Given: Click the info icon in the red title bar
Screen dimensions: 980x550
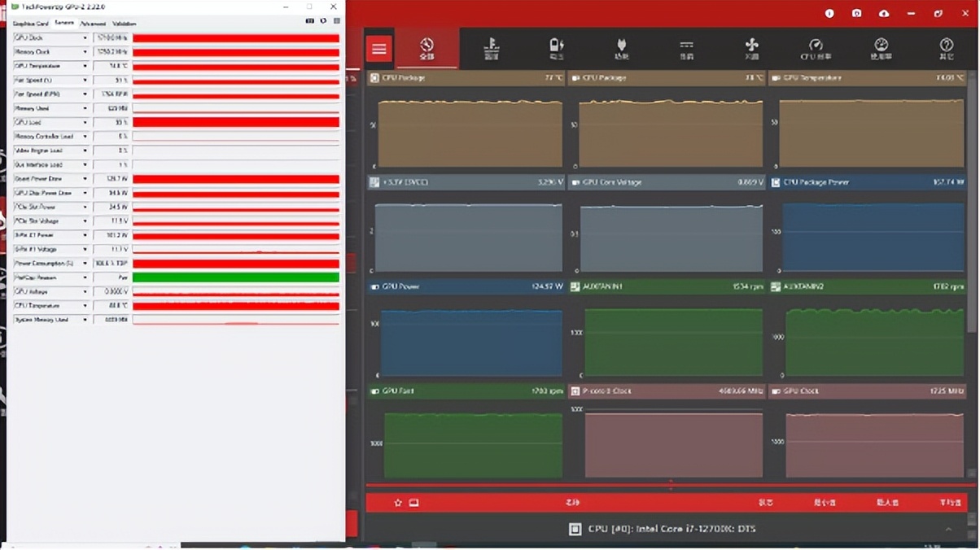Looking at the screenshot, I should click(x=829, y=14).
